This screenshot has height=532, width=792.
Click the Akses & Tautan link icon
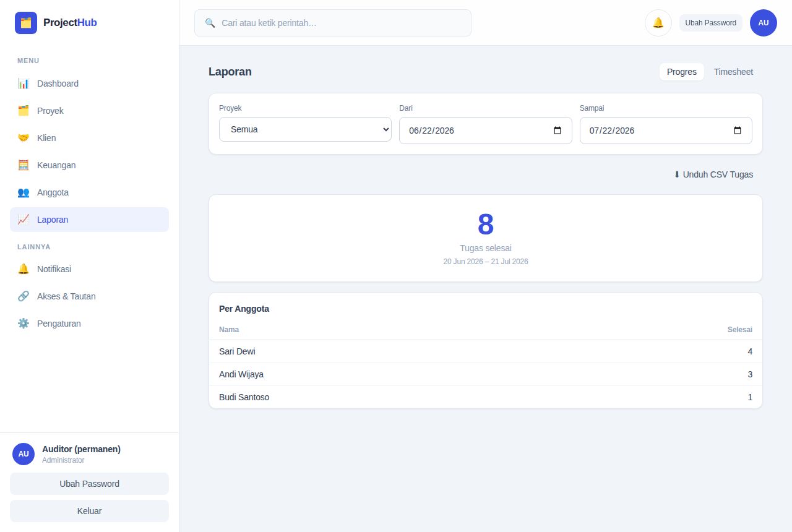(x=24, y=296)
